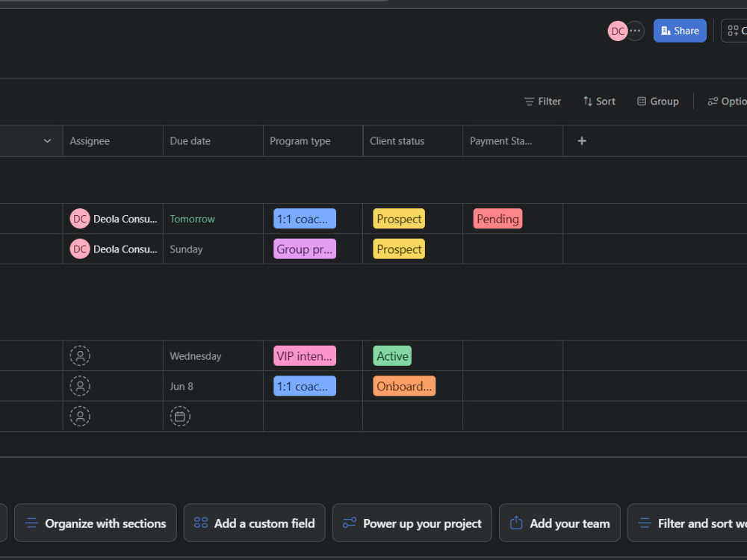Screen dimensions: 747x560
Task: Open the Group menu
Action: point(658,102)
